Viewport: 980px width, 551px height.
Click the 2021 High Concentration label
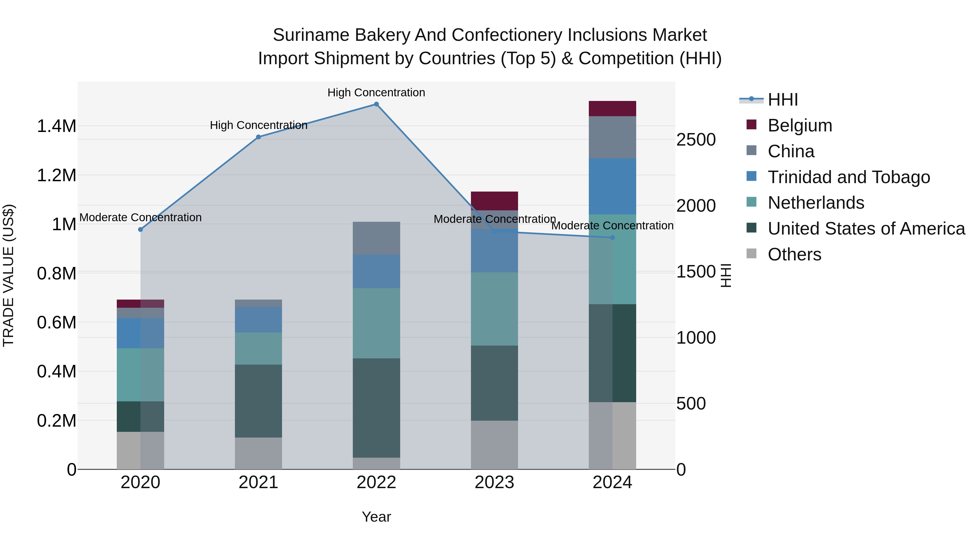click(259, 125)
